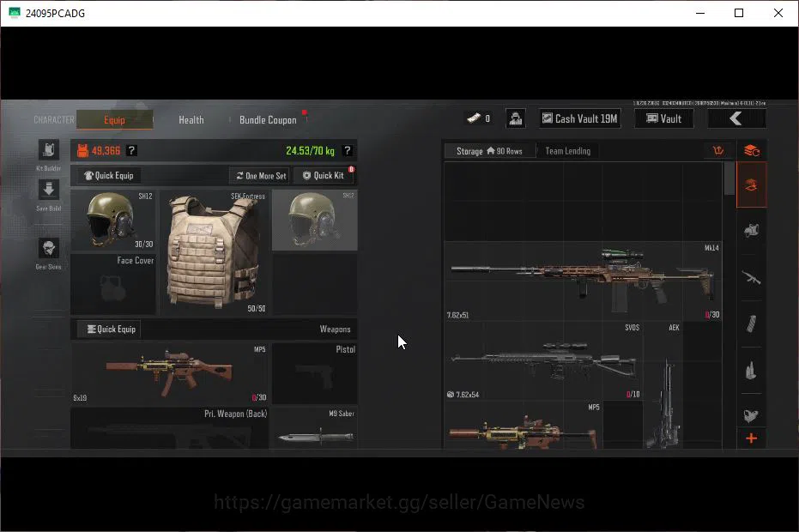Click the CHARACTER label
Screen dimensions: 799x532
54,120
